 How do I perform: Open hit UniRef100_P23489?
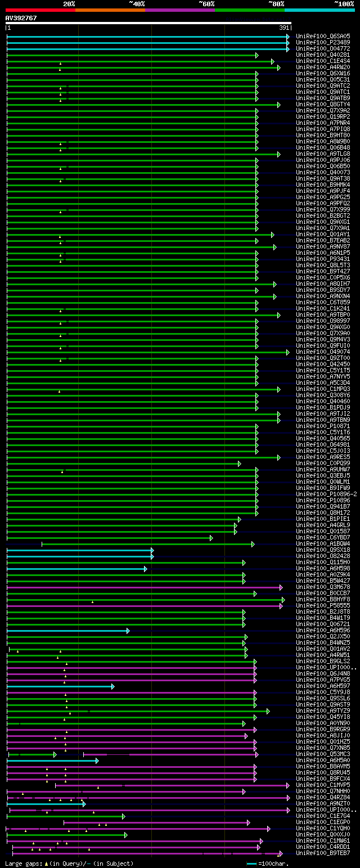323,42
